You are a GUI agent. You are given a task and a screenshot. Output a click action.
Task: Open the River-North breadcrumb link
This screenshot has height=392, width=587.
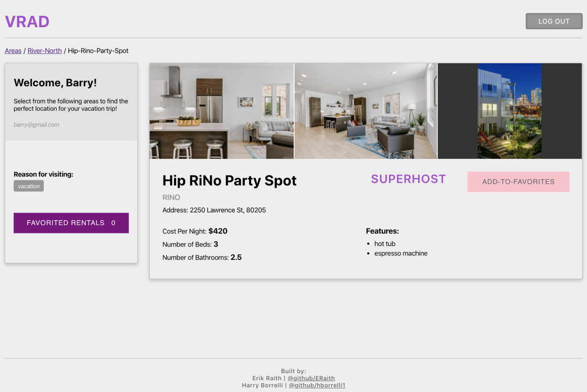tap(44, 51)
